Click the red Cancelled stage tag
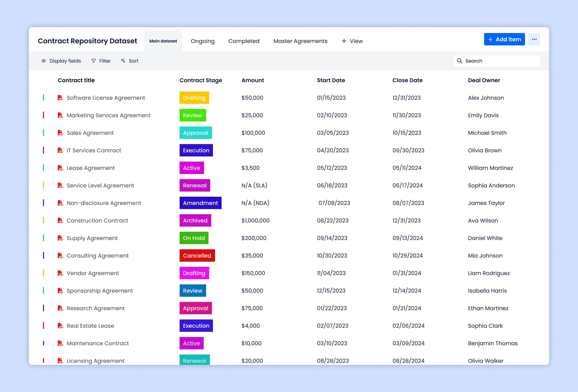Viewport: 578px width, 392px height. click(197, 255)
